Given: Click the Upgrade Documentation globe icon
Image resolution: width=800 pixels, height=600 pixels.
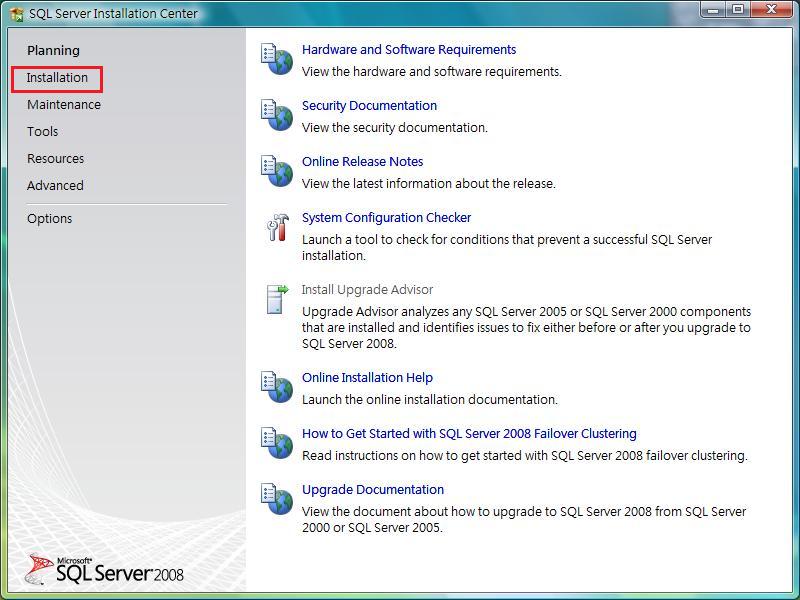Looking at the screenshot, I should [277, 499].
